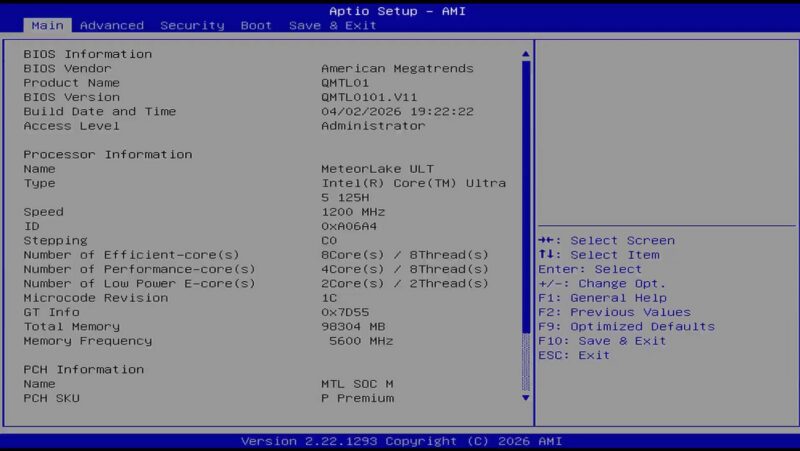Click the Select Screen help line

tap(606, 240)
